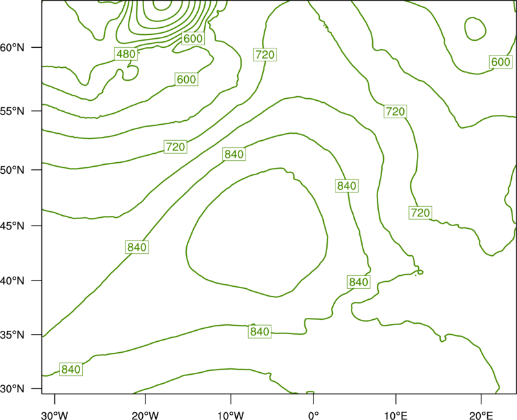Select the 30°W longitude axis label
Image resolution: width=517 pixels, height=420 pixels.
click(x=55, y=415)
